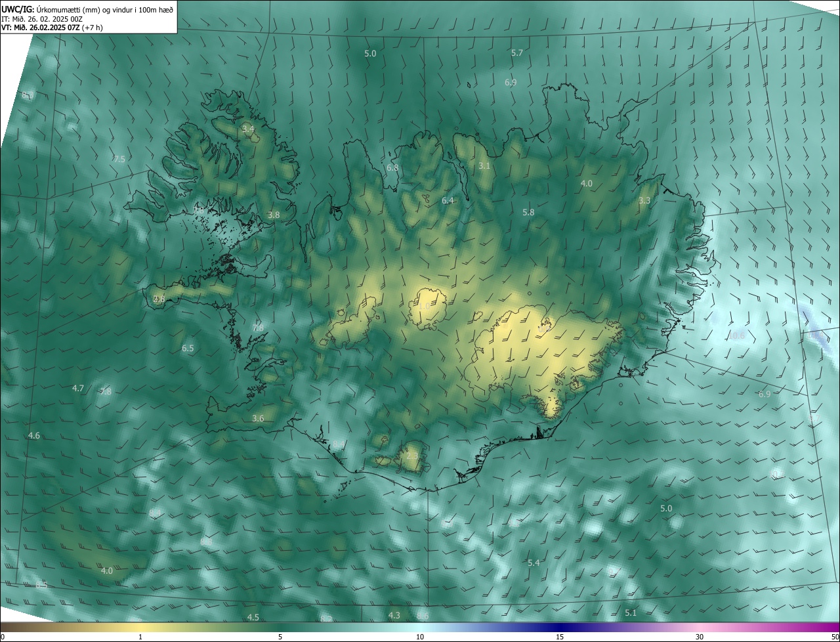Click the 7.5 value label on the map
840x642 pixels.
tap(119, 160)
